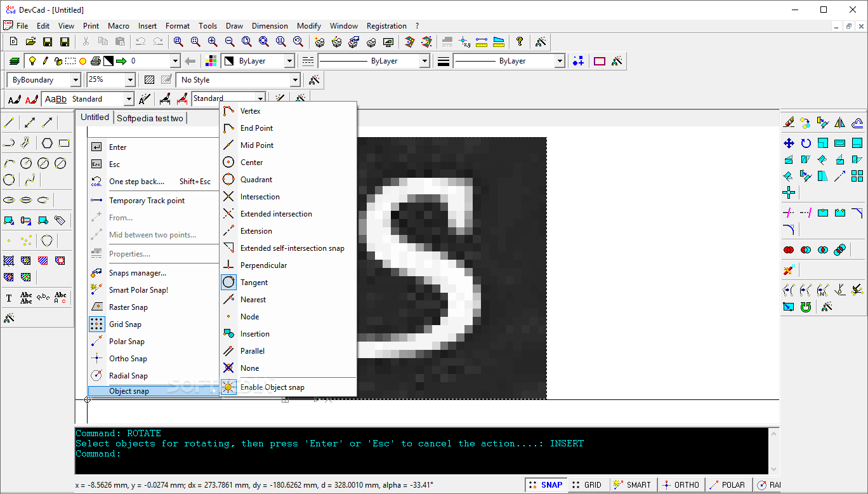Select the Explode dynamite tool
Viewport: 868px width, 494px height.
[x=789, y=270]
